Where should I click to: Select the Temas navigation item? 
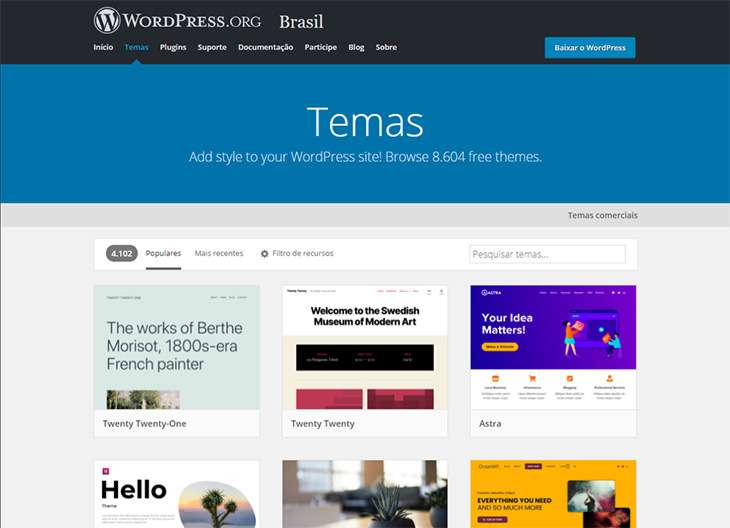click(136, 47)
